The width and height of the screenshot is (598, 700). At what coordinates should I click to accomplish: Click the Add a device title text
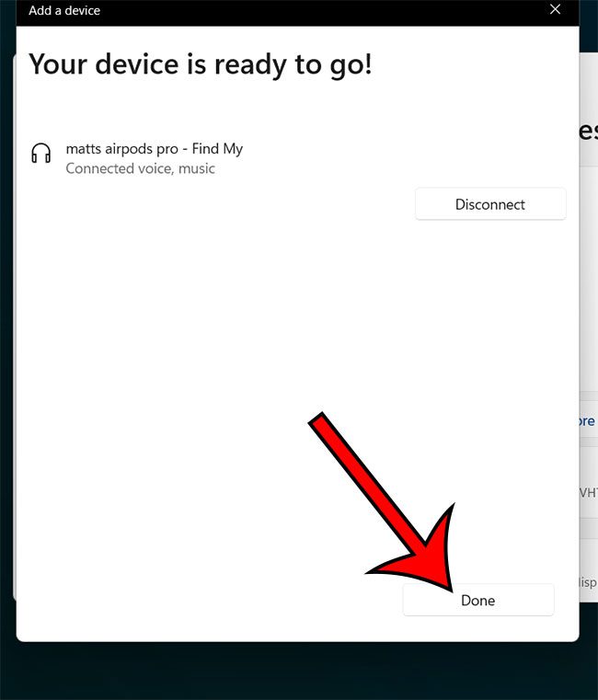coord(64,10)
